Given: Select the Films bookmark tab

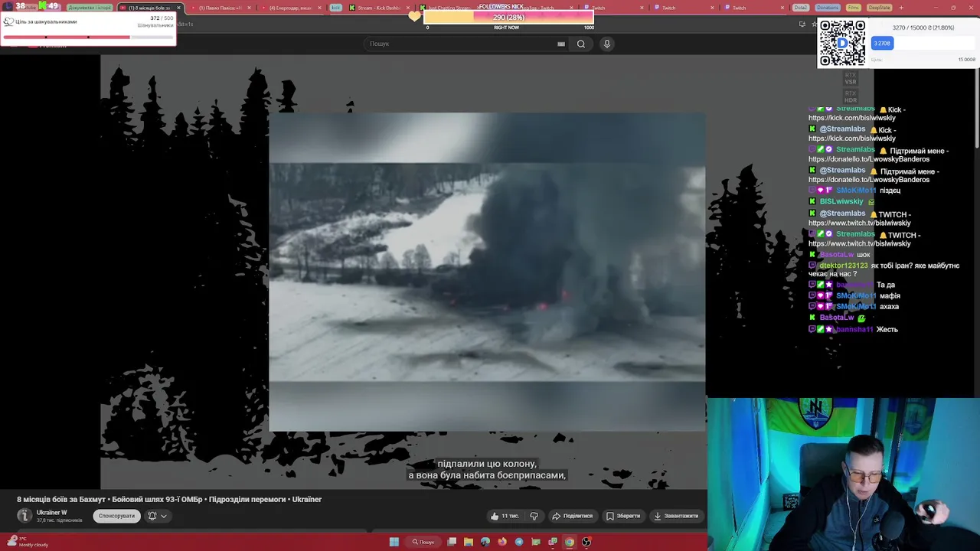Looking at the screenshot, I should point(853,8).
